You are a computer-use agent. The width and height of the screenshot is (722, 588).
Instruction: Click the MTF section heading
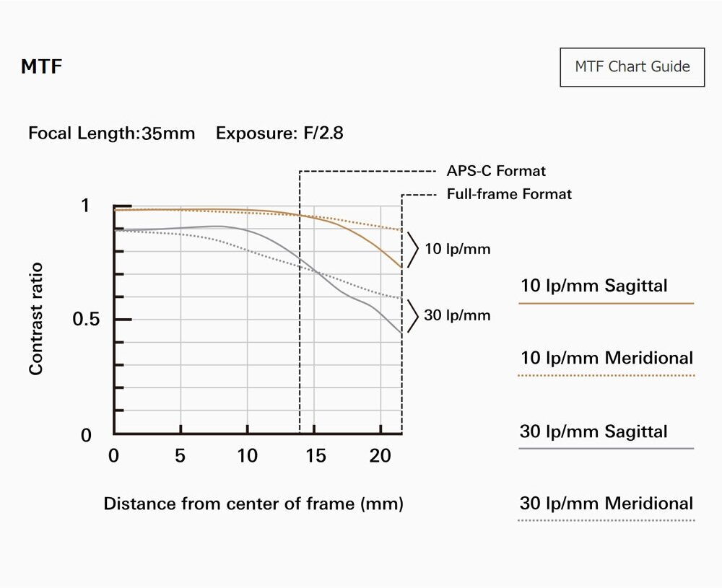[x=41, y=68]
